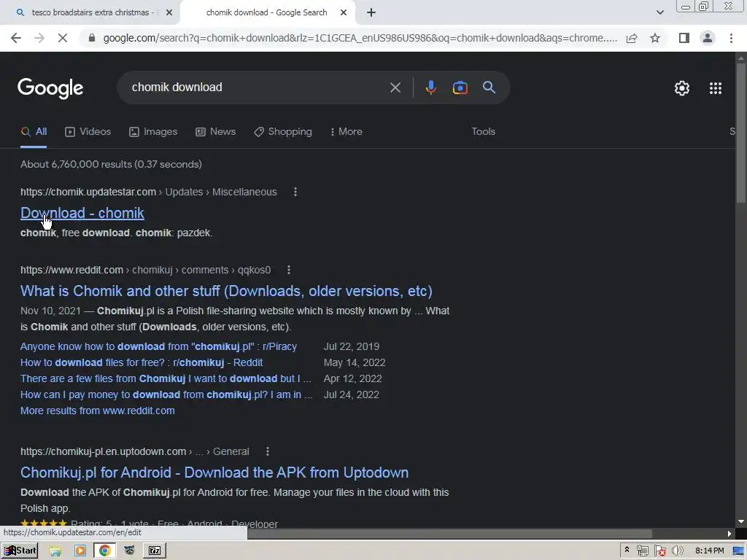Open Chrome profile avatar

[708, 38]
